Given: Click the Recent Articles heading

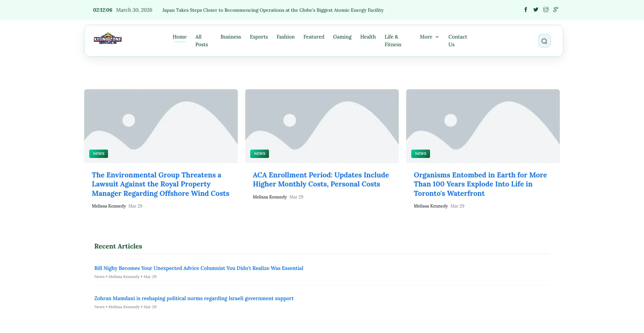Looking at the screenshot, I should click(x=118, y=246).
